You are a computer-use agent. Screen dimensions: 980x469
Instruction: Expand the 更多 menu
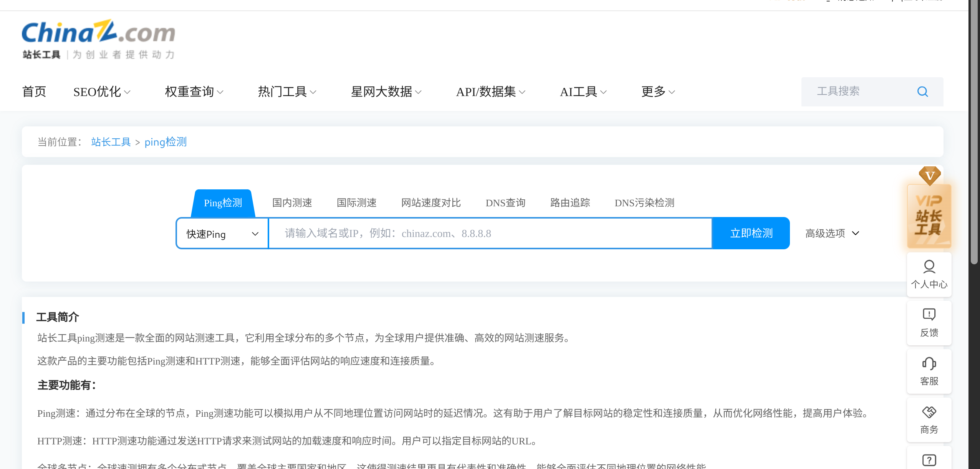[x=658, y=92]
